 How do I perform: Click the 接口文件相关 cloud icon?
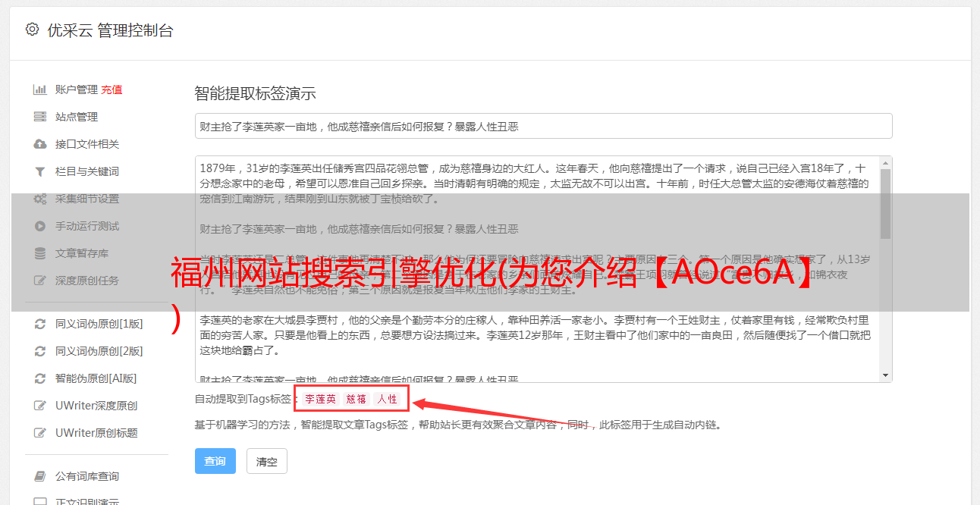40,144
